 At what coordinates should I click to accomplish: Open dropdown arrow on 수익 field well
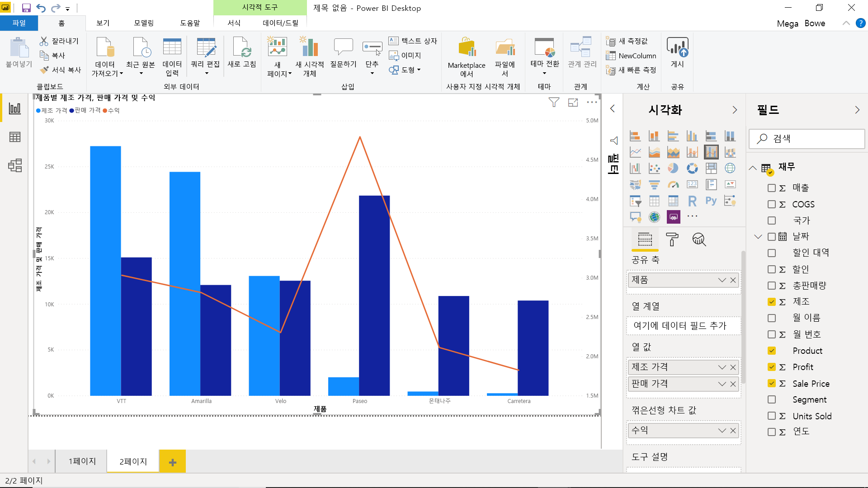[722, 431]
